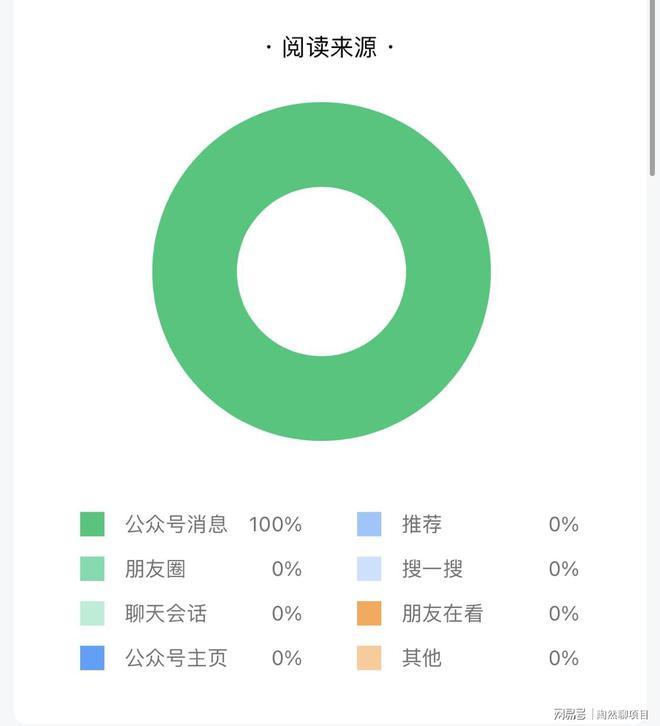The width and height of the screenshot is (660, 726).
Task: Select the 其他 legend label
Action: [422, 657]
